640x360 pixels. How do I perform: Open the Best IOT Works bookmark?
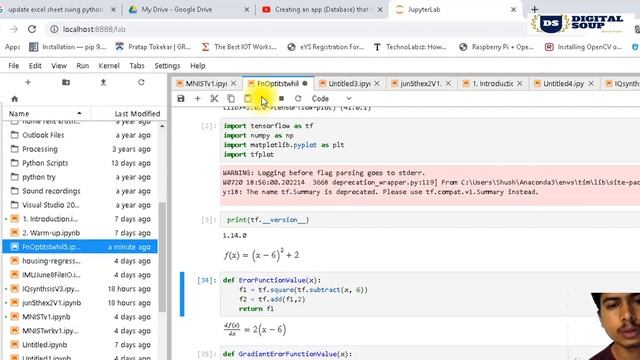point(239,47)
